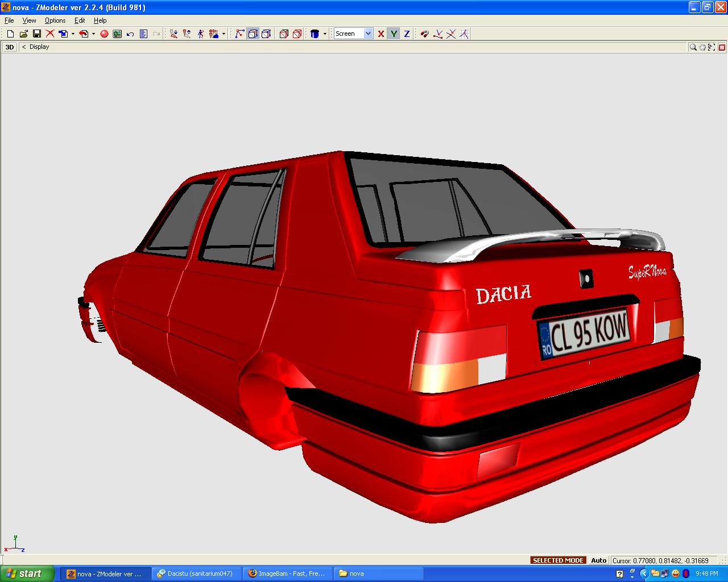Toggle the active blue cube level icon
The image size is (728, 582).
coord(253,34)
